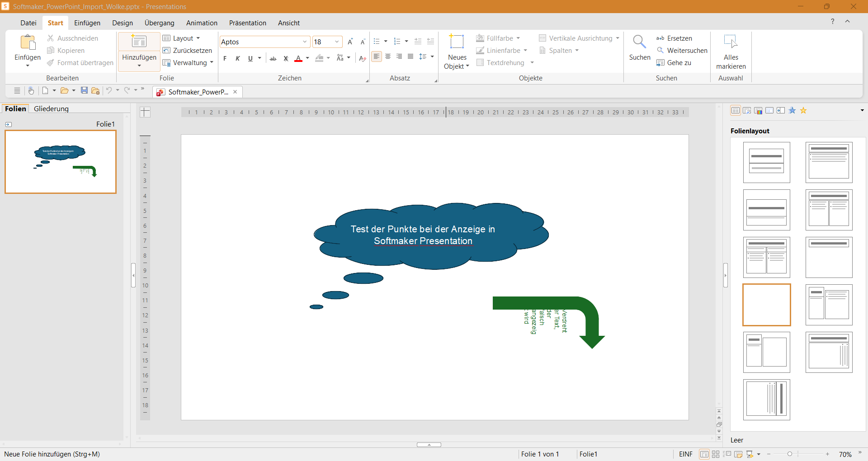Toggle bold (F) formatting
The width and height of the screenshot is (868, 461).
pyautogui.click(x=225, y=58)
